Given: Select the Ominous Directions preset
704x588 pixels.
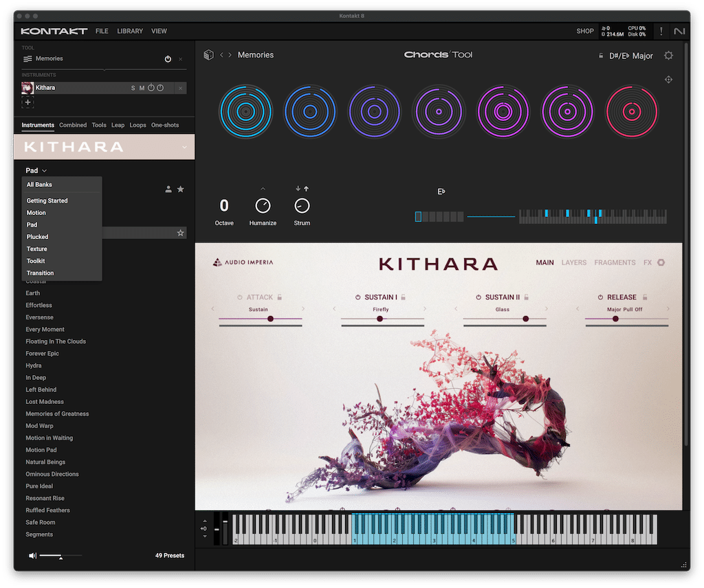Looking at the screenshot, I should click(x=52, y=474).
